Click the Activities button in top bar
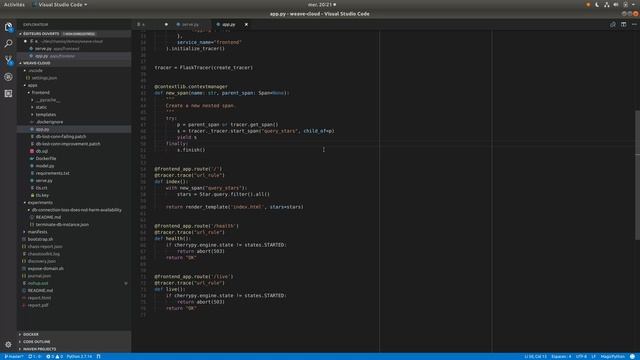The image size is (640, 360). (x=14, y=4)
